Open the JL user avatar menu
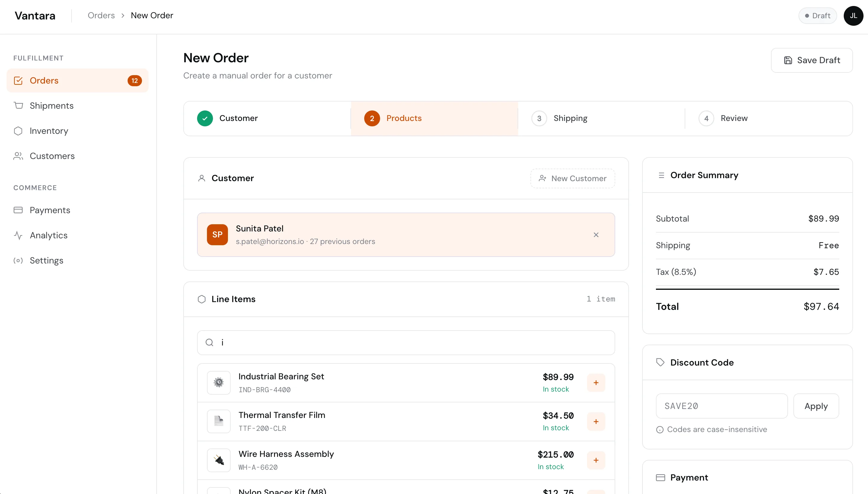Screen dimensions: 868x494 853,16
